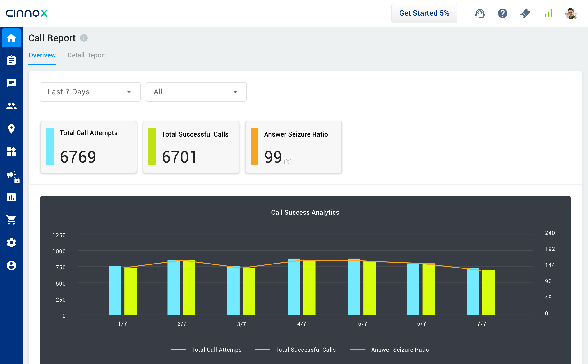Click the info icon beside Call Report

coord(84,38)
